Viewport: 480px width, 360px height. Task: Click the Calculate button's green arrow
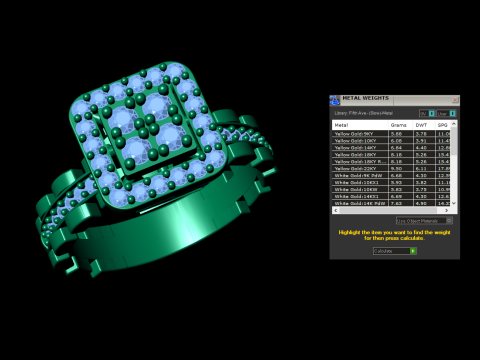click(413, 251)
